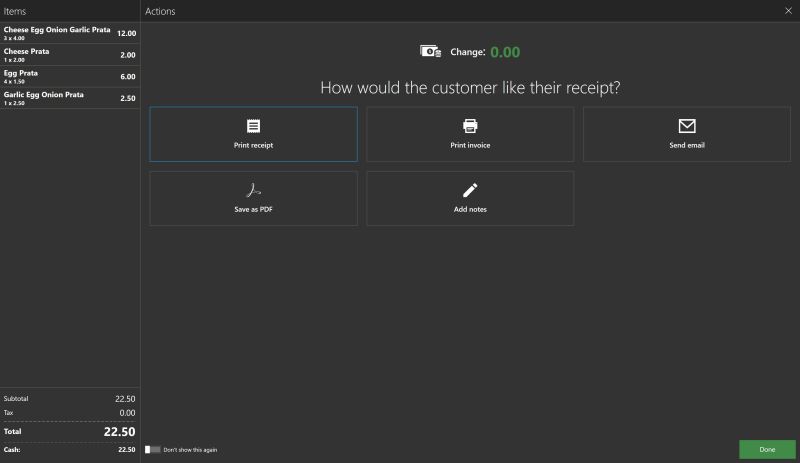Viewport: 800px width, 463px height.
Task: Click the Tax 0.00 row
Action: coord(70,411)
